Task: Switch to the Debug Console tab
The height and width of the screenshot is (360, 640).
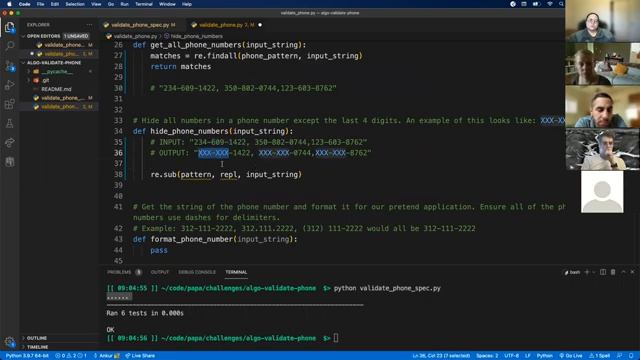Action: 197,272
